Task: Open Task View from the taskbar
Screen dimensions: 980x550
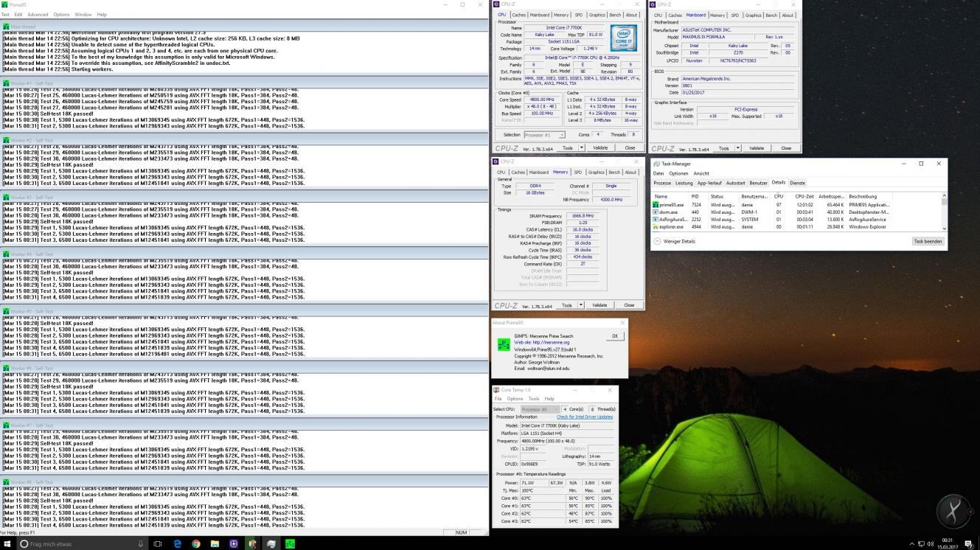Action: (x=159, y=544)
